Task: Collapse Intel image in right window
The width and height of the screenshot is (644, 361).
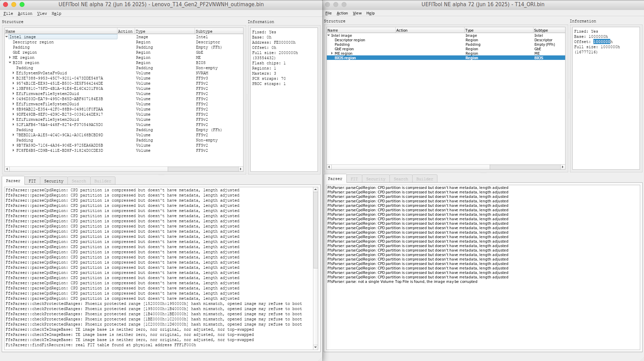Action: coord(329,35)
